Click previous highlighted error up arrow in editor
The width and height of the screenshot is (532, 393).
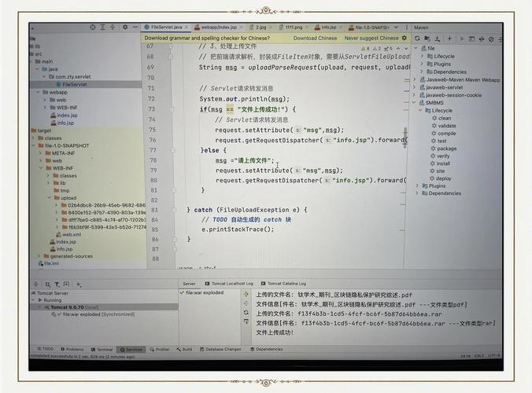point(398,49)
